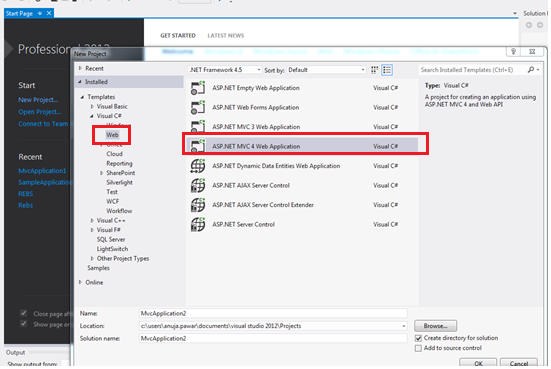This screenshot has height=369, width=551.
Task: Expand the Visual C++ node
Action: click(92, 221)
